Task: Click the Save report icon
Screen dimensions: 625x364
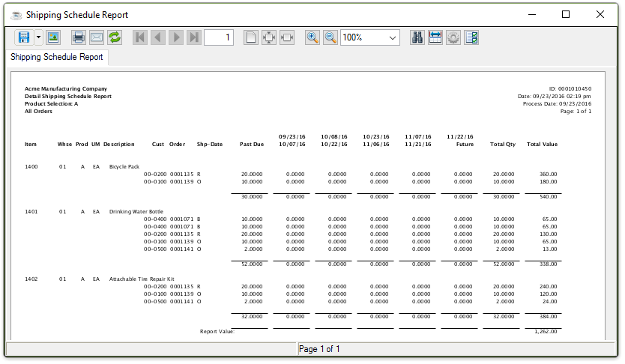Action: (23, 37)
